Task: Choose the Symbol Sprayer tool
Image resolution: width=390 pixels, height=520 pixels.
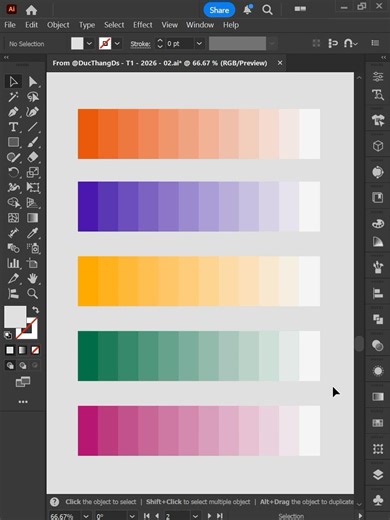Action: click(33, 248)
